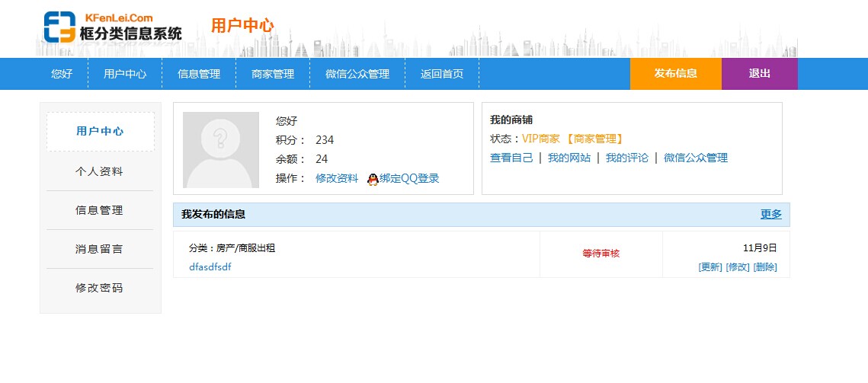Click 更多 to view more posts
This screenshot has width=868, height=383.
click(x=770, y=214)
